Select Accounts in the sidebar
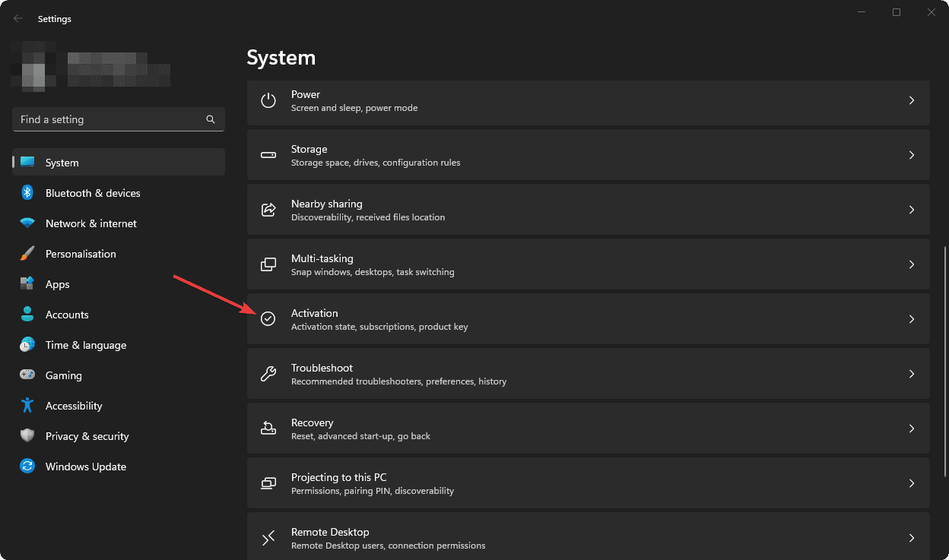The width and height of the screenshot is (949, 560). point(68,314)
